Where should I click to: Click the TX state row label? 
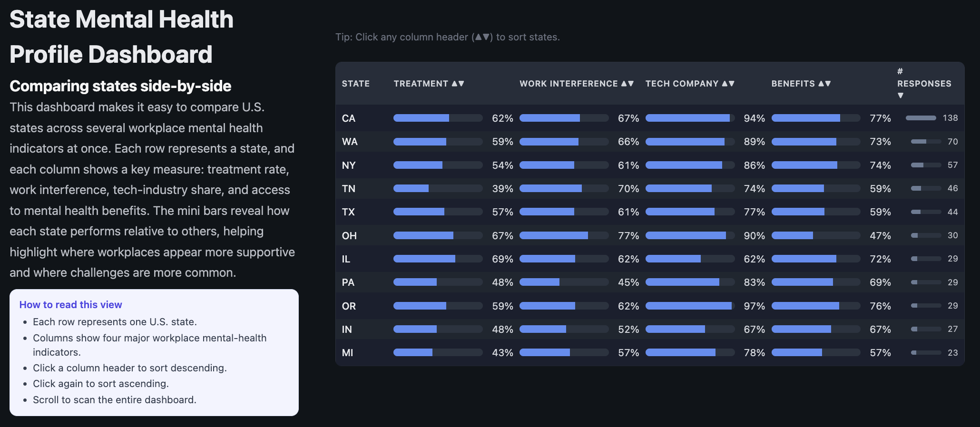348,212
